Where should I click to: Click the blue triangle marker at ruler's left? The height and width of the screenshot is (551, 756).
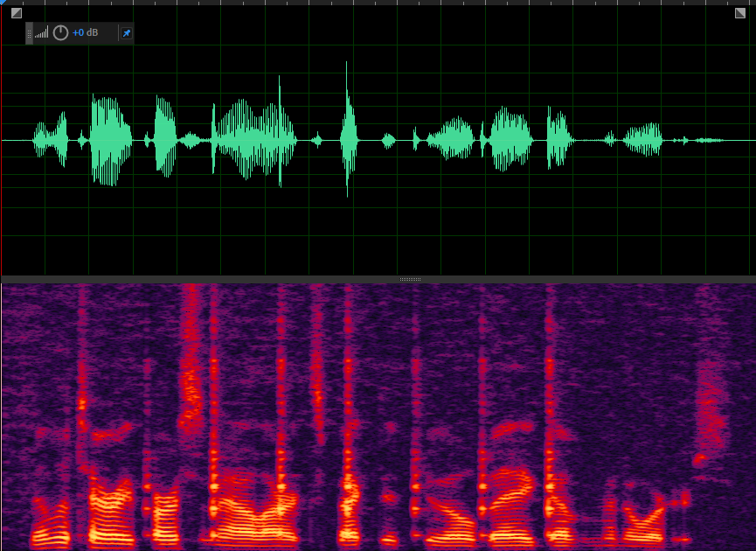3,3
